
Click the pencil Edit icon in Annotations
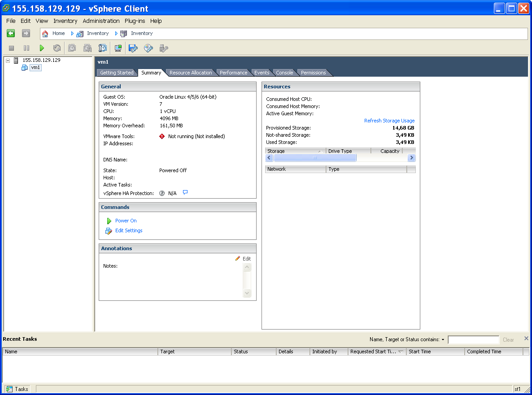(237, 258)
